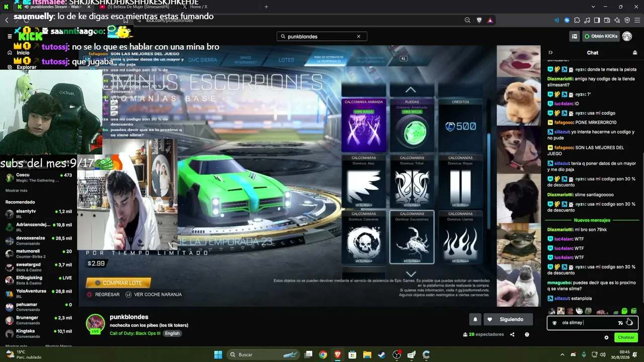
Task: Expand followed list with Mostrar más
Action: (17, 191)
